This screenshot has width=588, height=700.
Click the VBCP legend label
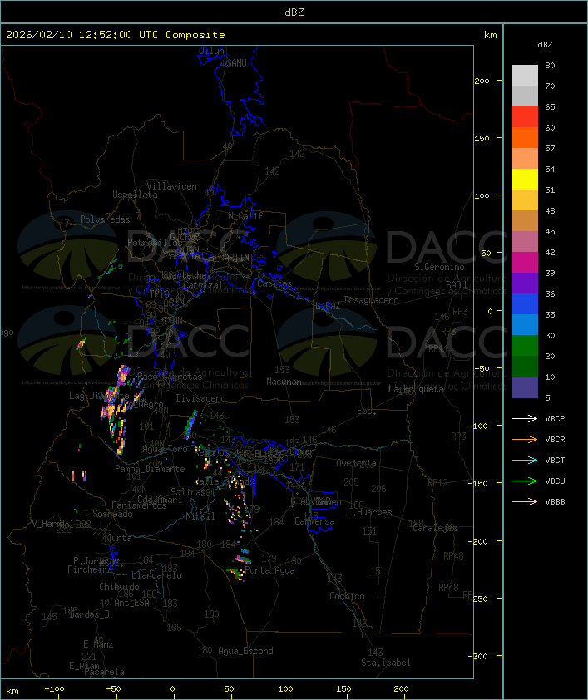[555, 419]
